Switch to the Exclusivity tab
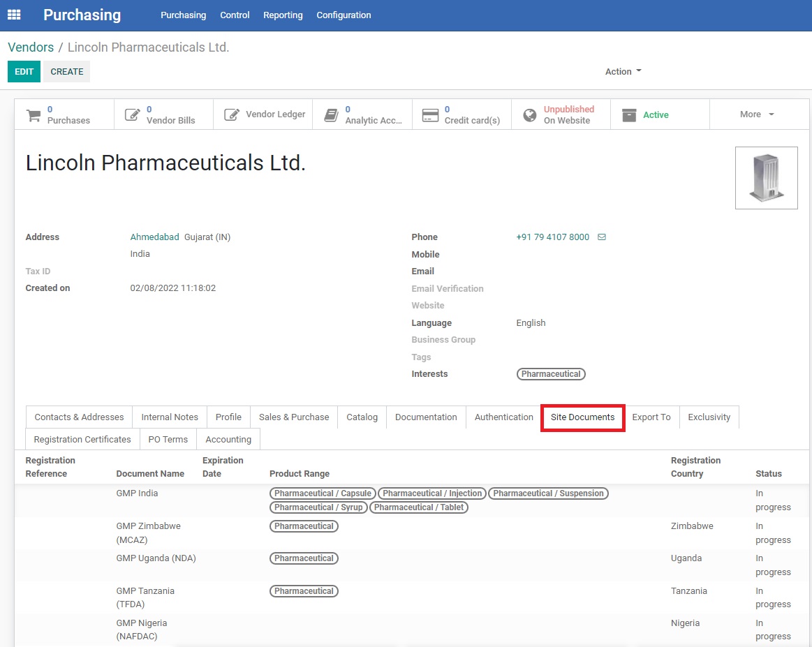This screenshot has width=812, height=647. (709, 417)
